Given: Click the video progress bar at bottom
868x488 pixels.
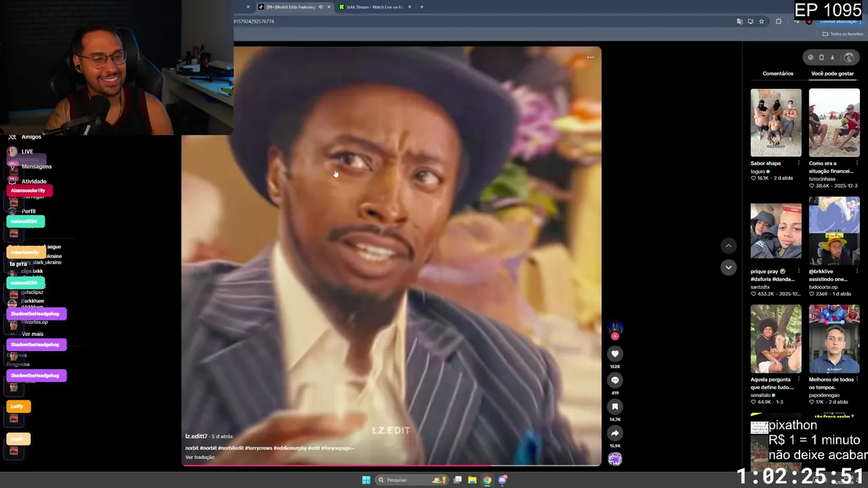Looking at the screenshot, I should 391,466.
